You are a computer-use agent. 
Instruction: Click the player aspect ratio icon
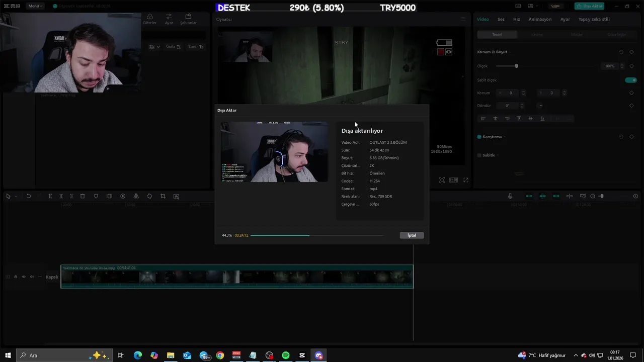tap(454, 180)
